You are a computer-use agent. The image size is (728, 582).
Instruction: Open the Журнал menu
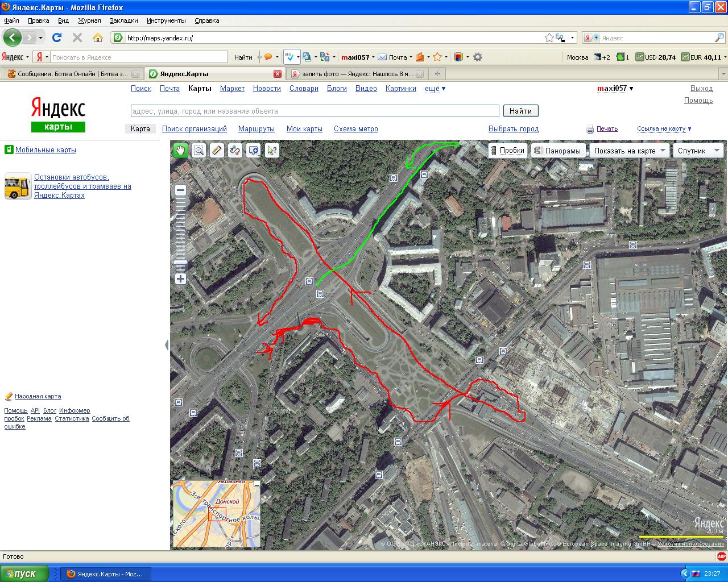89,20
